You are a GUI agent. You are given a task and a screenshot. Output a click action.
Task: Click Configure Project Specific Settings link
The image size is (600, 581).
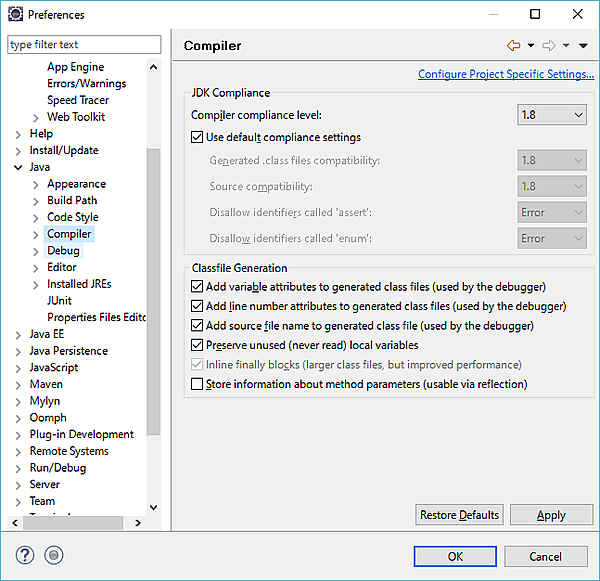click(x=505, y=74)
